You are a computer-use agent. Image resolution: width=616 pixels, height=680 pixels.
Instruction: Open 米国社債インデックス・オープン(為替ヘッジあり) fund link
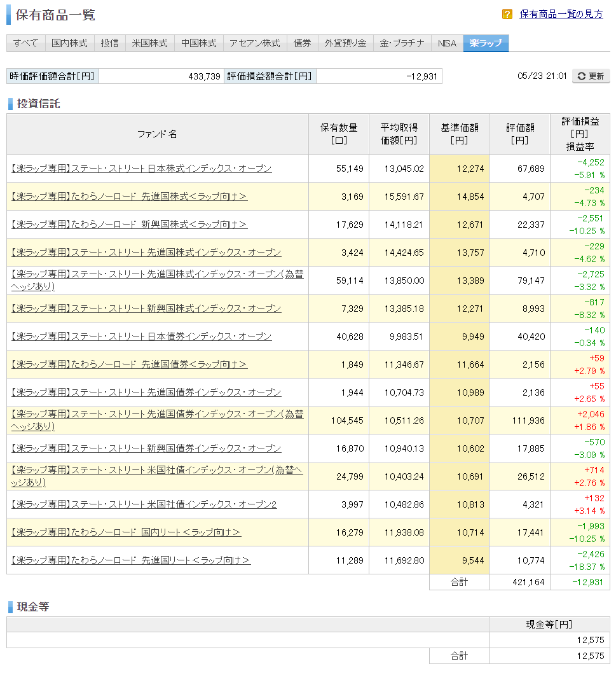157,476
